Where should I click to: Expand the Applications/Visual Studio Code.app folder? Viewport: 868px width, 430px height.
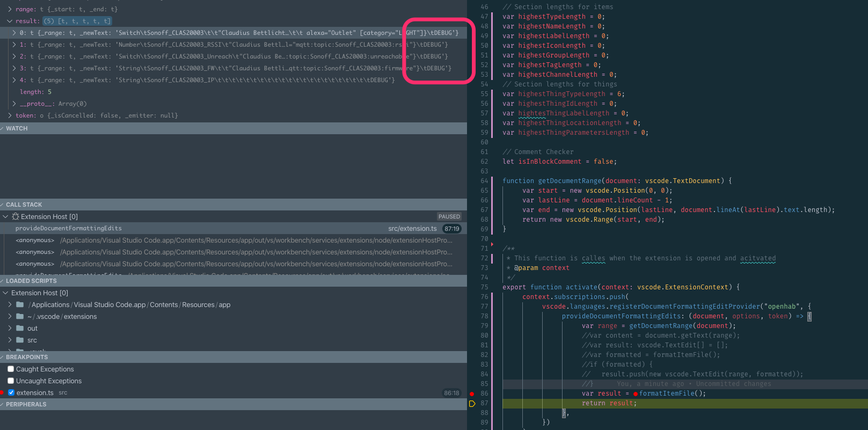pyautogui.click(x=10, y=304)
